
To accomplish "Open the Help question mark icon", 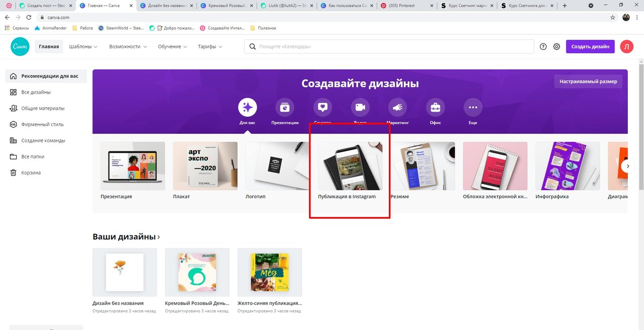I will [x=543, y=46].
